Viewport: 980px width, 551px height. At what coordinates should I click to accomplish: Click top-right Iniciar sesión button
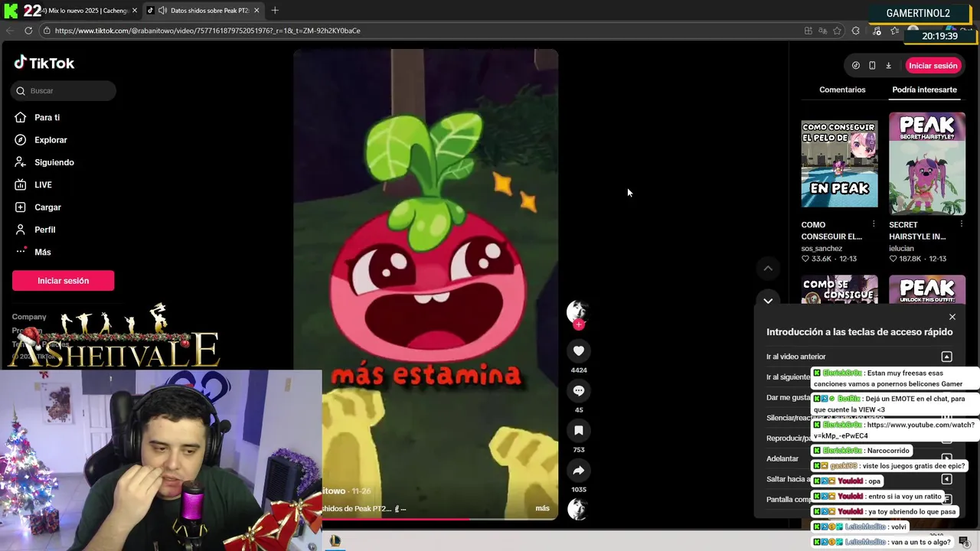(933, 66)
